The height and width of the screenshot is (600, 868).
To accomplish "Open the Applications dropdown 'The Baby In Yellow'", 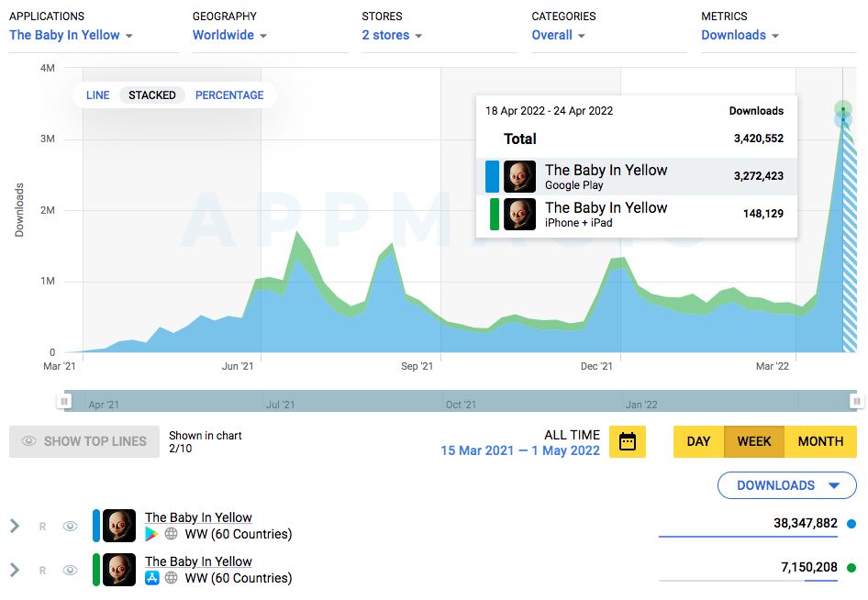I will point(71,35).
